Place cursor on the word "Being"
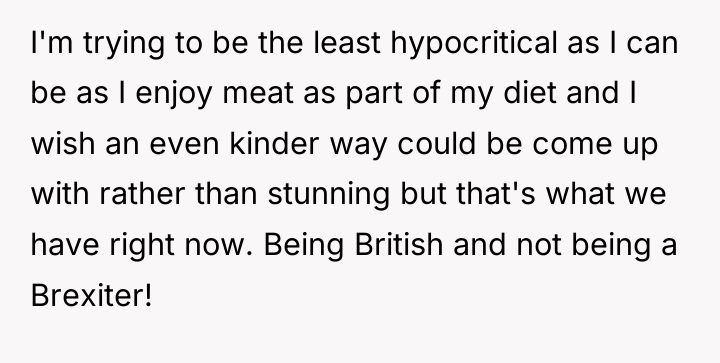Image resolution: width=720 pixels, height=363 pixels. coord(304,246)
